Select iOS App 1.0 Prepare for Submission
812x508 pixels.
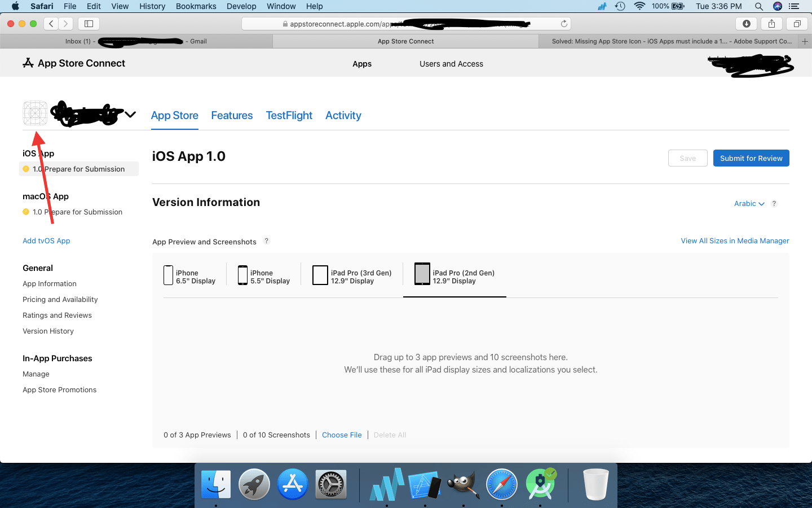tap(79, 169)
